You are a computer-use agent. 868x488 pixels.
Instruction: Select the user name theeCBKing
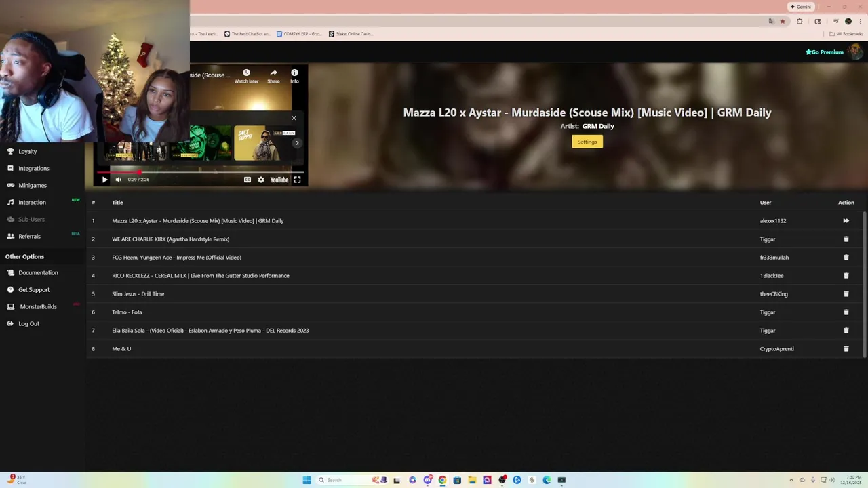pos(774,294)
